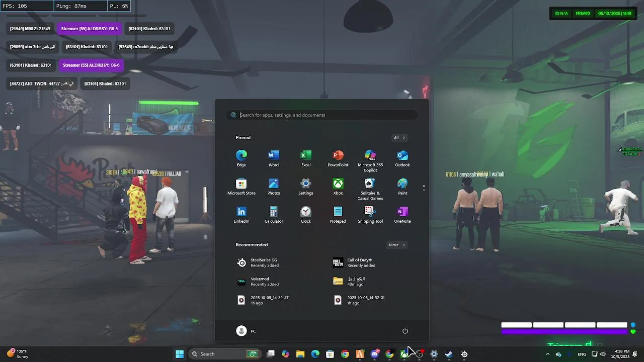Image resolution: width=644 pixels, height=362 pixels.
Task: Expand recommended items with More button
Action: (396, 245)
